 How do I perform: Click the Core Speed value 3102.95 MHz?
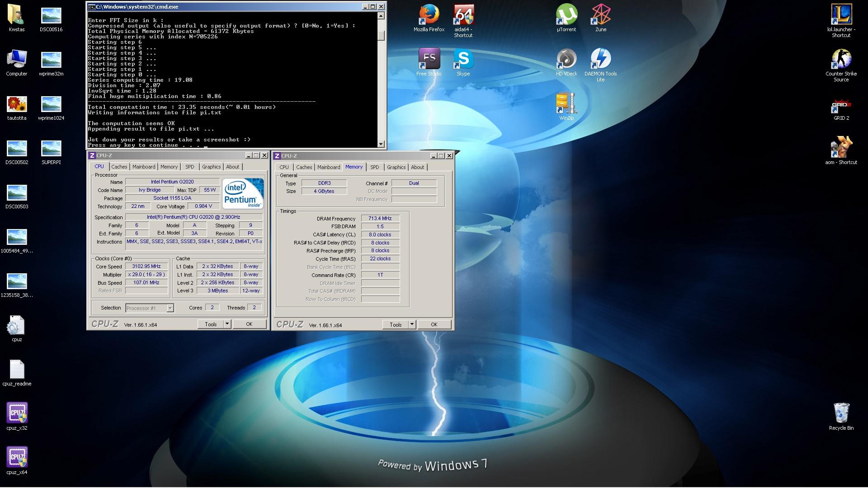[x=146, y=267]
